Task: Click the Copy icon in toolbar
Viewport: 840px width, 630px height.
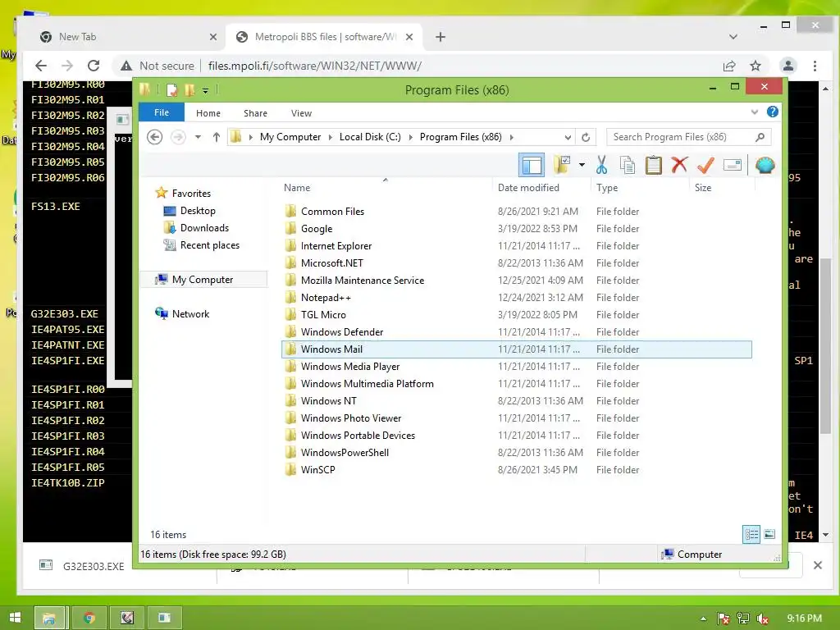Action: 628,165
